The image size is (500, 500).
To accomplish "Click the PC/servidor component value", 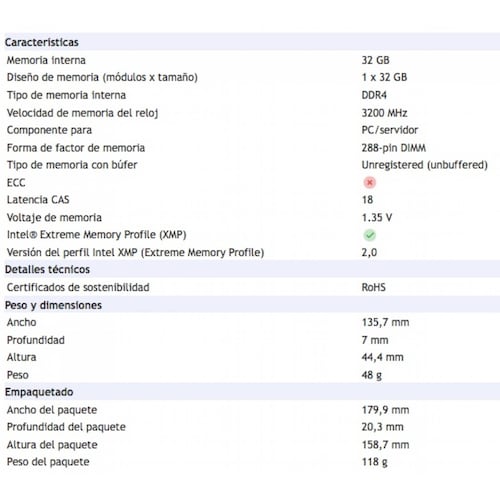I will (x=390, y=130).
